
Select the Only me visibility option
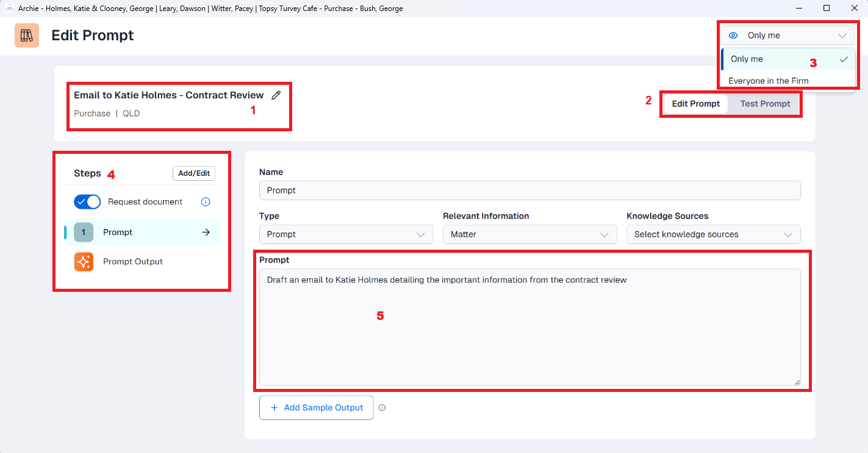(x=747, y=59)
